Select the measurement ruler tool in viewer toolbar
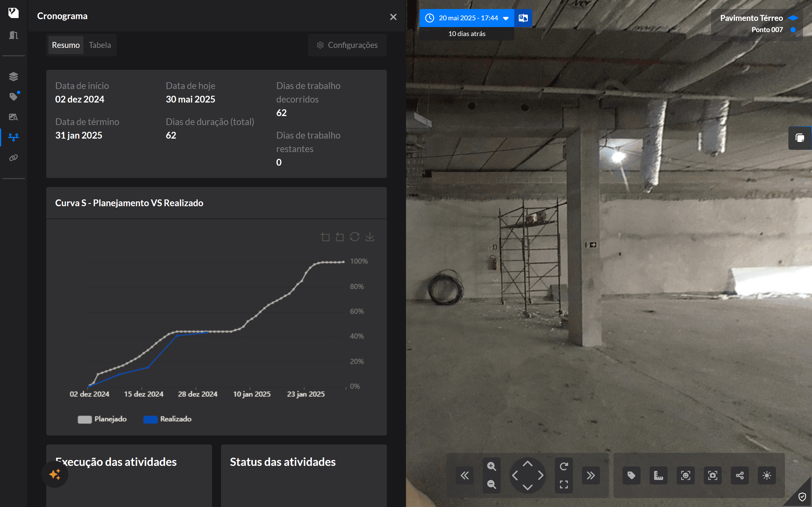Image resolution: width=812 pixels, height=507 pixels. point(658,475)
